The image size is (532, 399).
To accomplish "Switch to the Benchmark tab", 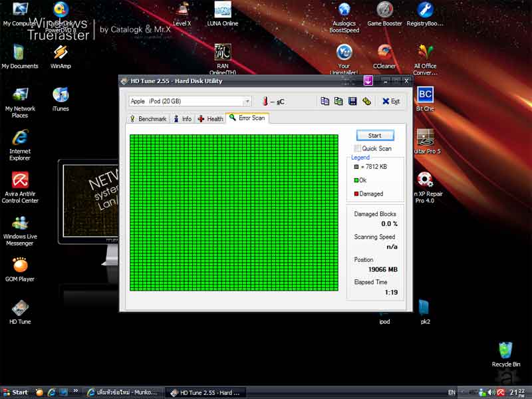I will [148, 118].
